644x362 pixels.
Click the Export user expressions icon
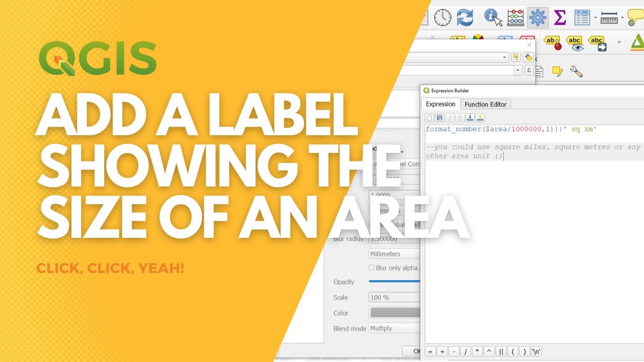[480, 118]
